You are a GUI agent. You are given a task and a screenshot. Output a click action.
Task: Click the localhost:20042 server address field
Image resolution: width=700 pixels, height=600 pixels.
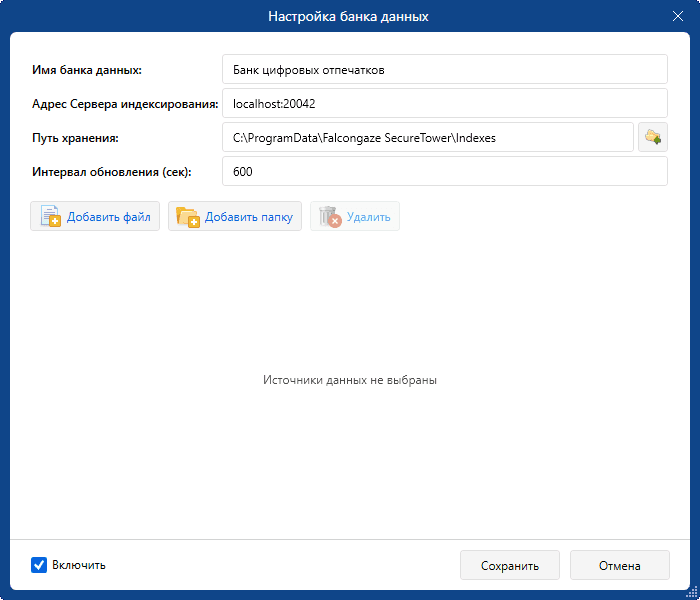(x=444, y=103)
